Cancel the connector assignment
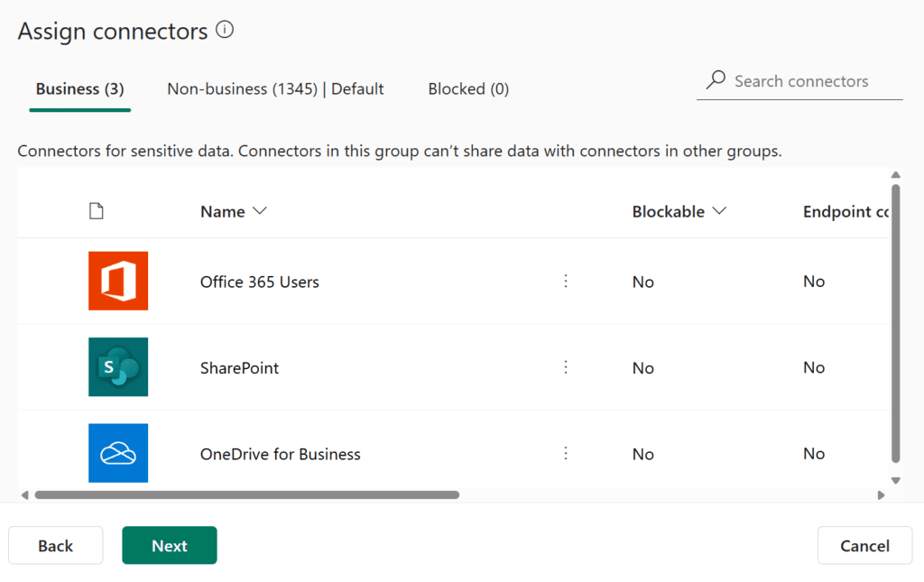 pos(864,546)
